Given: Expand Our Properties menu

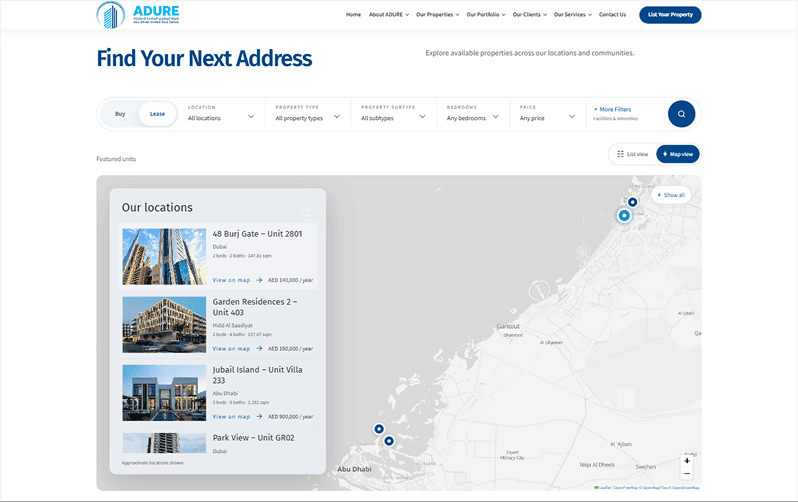Looking at the screenshot, I should [438, 15].
